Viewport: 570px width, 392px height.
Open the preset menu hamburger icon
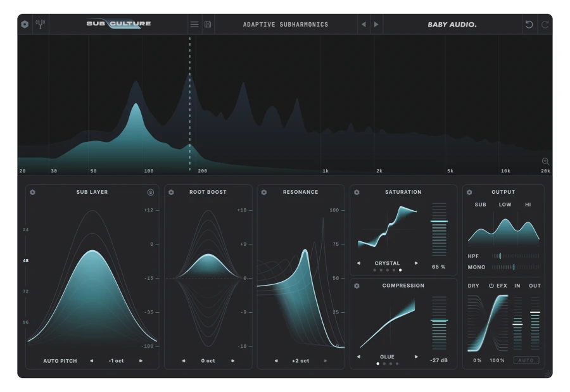(x=194, y=24)
